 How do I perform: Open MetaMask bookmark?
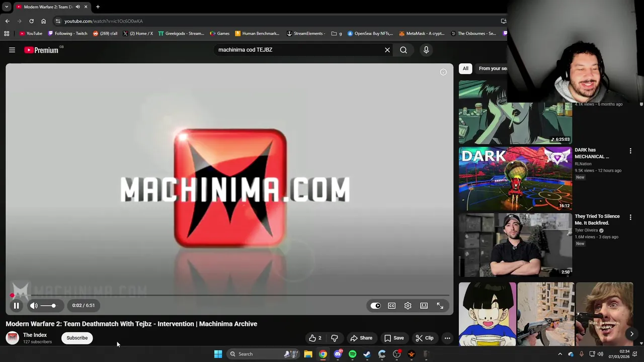pyautogui.click(x=422, y=34)
